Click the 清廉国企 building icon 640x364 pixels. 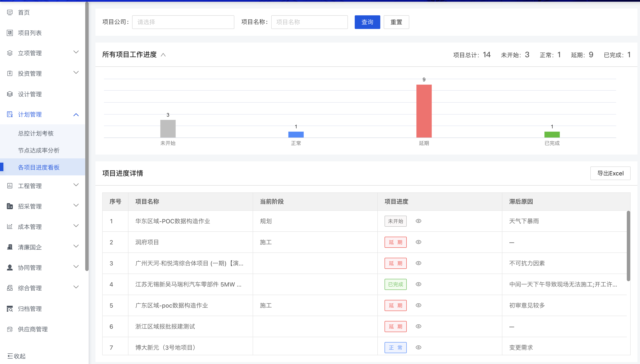point(10,247)
